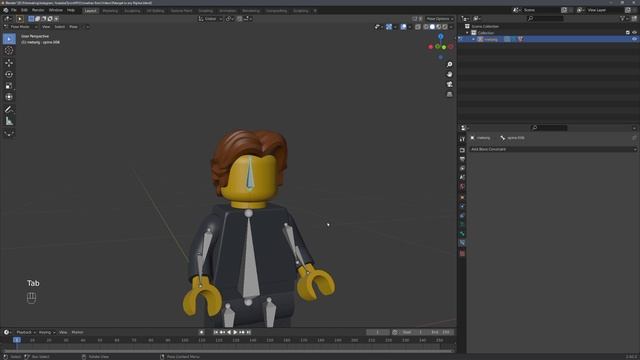Toggle X-ray mode

point(418,27)
